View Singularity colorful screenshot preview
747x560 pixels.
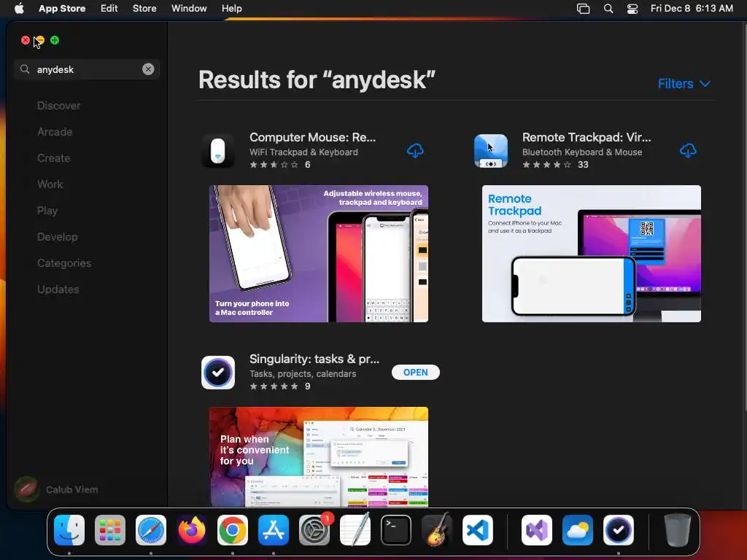coord(319,456)
